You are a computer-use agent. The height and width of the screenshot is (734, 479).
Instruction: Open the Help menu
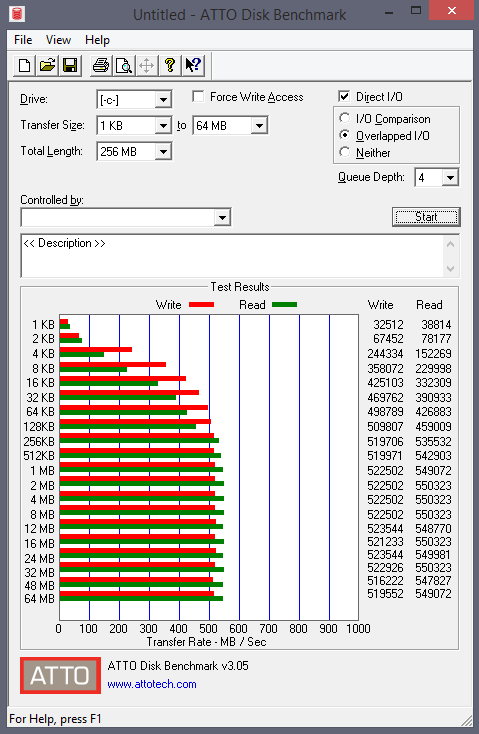(x=97, y=40)
